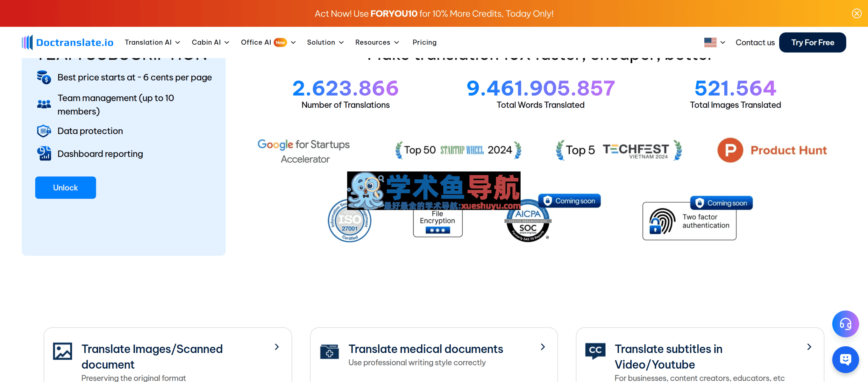
Task: Open the Doctranslate.io logo homepage
Action: (68, 42)
